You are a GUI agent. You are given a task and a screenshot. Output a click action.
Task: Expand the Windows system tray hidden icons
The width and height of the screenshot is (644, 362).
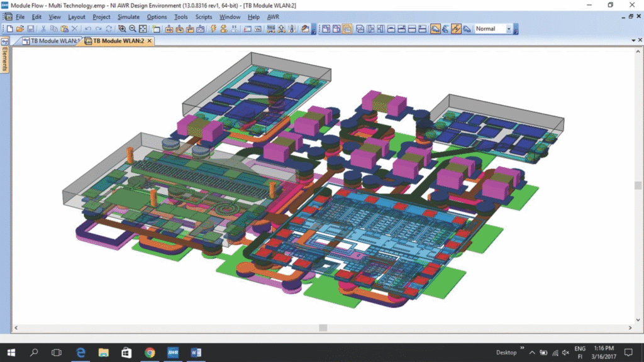532,353
